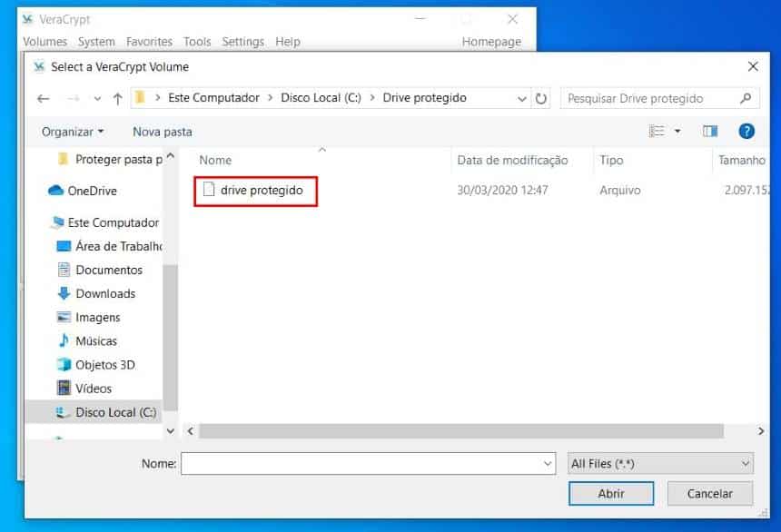This screenshot has height=532, width=781.
Task: Open the All Files type filter dropdown
Action: (x=660, y=464)
